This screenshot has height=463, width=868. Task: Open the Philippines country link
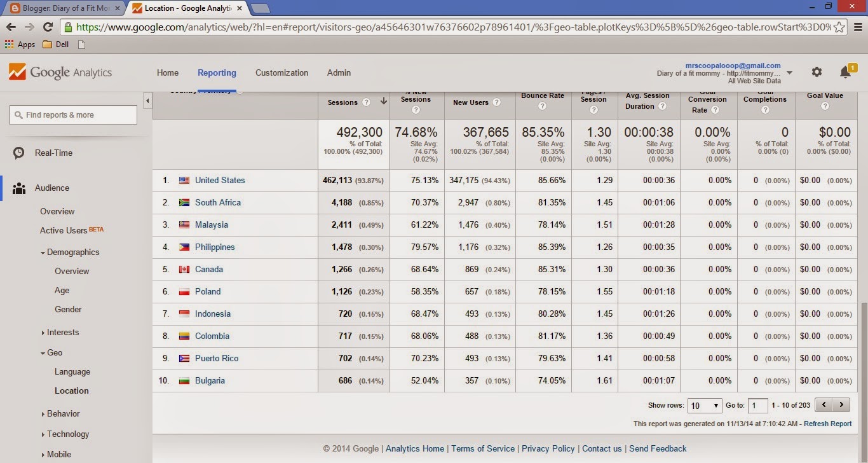(x=215, y=247)
